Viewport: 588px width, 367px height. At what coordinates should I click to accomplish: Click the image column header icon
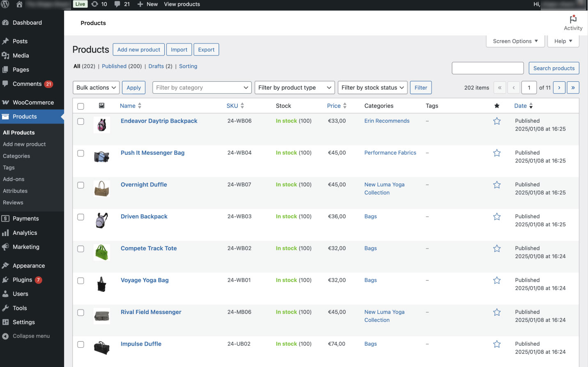click(x=101, y=106)
